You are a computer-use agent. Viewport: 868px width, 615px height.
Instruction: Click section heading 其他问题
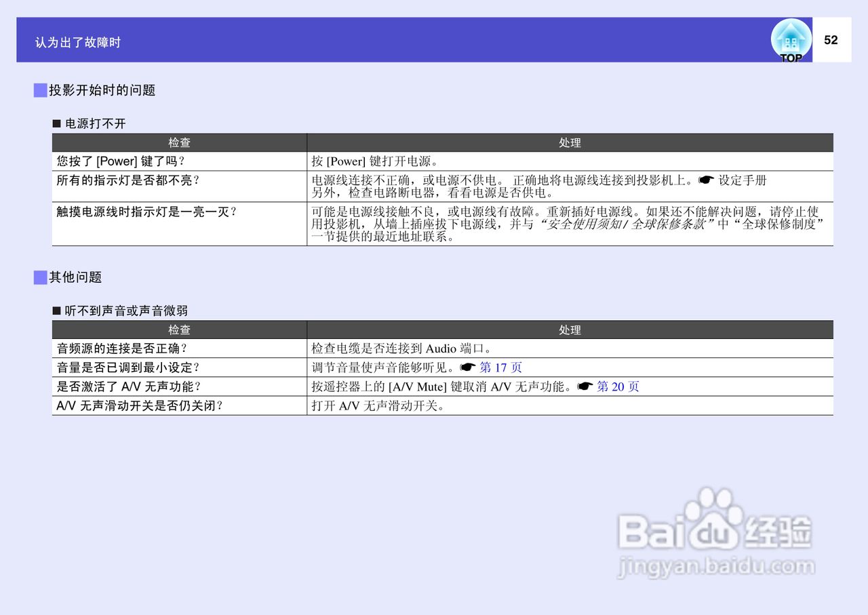(75, 277)
